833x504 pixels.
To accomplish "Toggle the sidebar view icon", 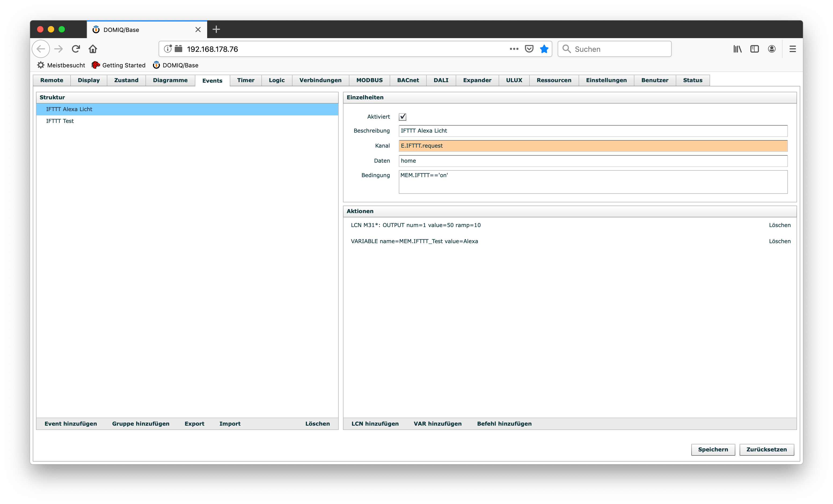I will (x=754, y=49).
